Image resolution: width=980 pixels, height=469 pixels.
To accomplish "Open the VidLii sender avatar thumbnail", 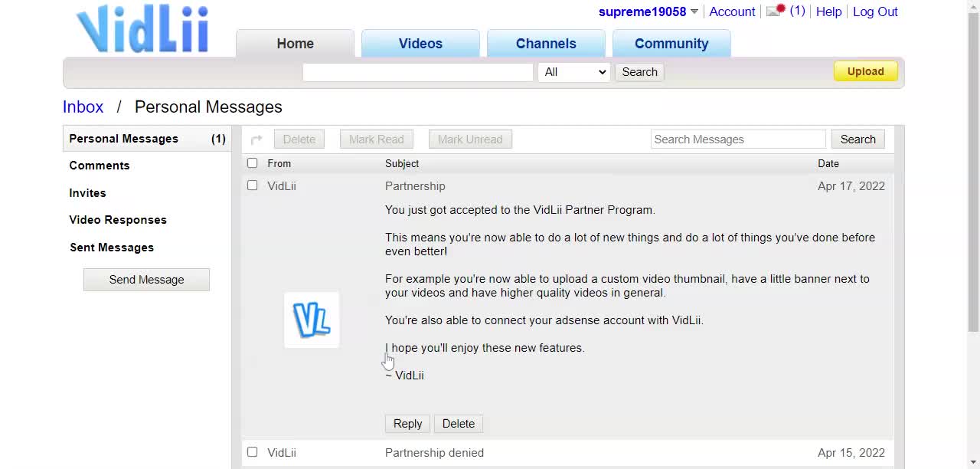I will (x=312, y=320).
